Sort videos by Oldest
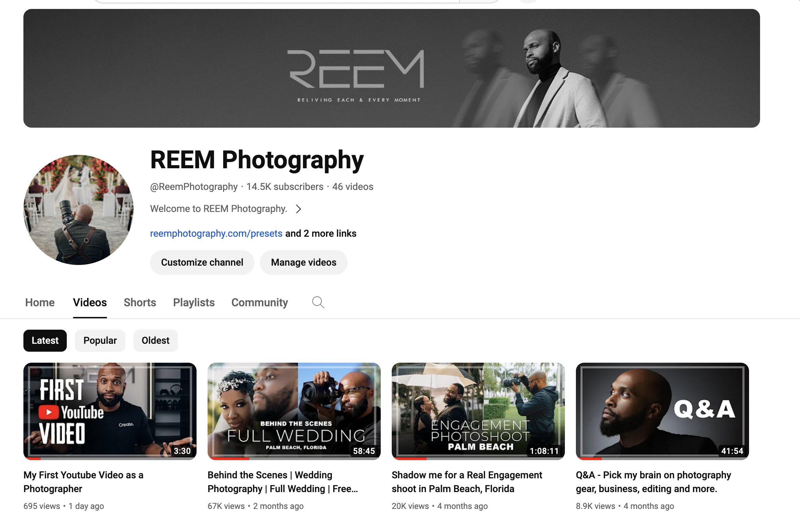Viewport: 800px width, 532px height. [156, 341]
